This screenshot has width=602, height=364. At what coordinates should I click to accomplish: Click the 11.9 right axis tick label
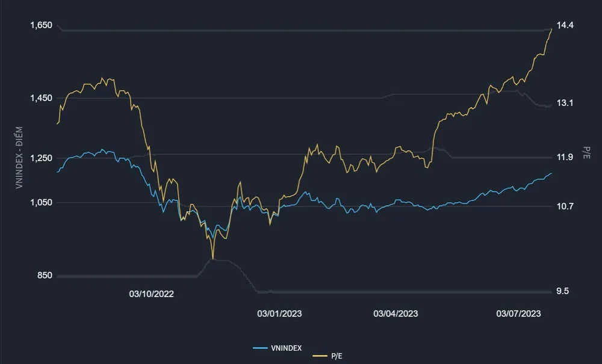(x=565, y=158)
